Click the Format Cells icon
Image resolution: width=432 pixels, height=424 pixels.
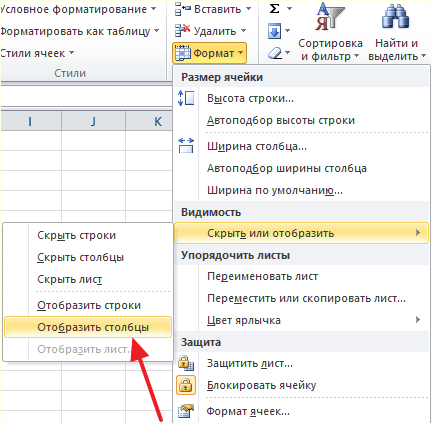point(186,411)
